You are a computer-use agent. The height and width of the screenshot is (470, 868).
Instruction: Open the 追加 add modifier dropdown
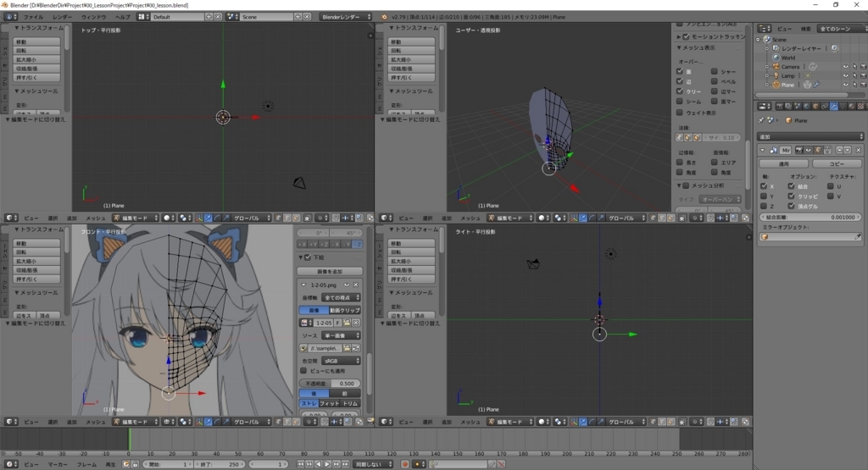click(810, 136)
